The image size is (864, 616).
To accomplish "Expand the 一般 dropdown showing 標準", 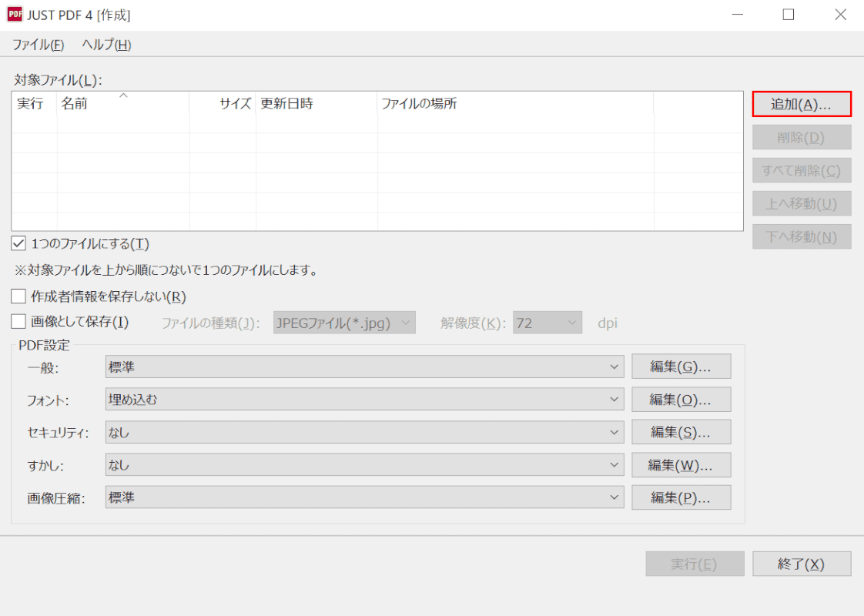I will pos(364,367).
